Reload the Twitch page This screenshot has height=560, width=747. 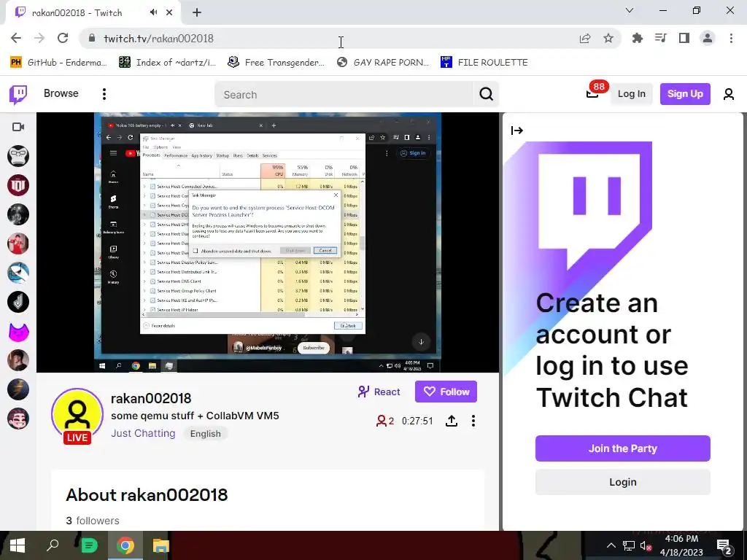[x=63, y=38]
